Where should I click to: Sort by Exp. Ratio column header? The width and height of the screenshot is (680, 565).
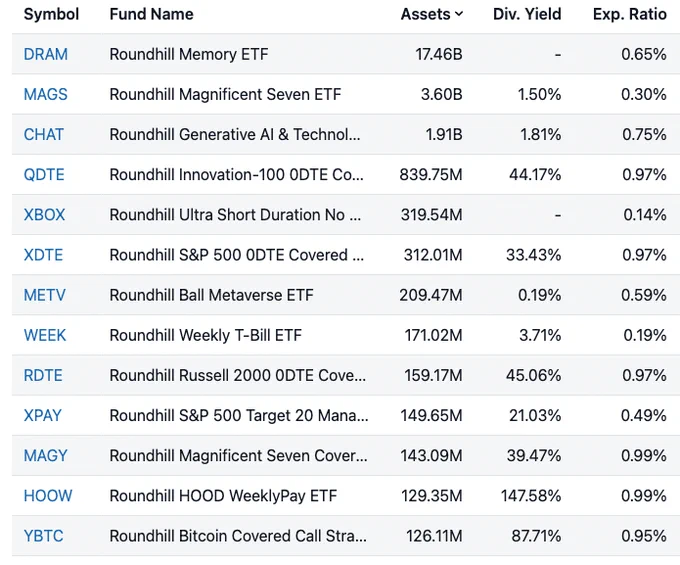(x=630, y=14)
